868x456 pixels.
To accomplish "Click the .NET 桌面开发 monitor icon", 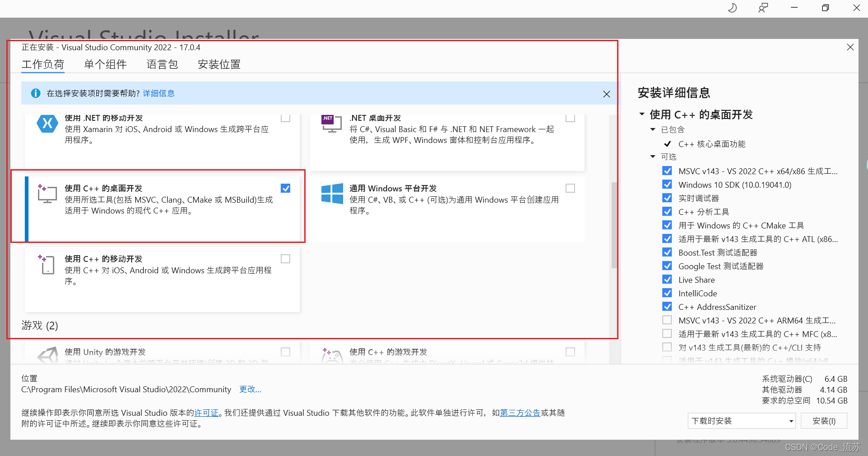I will coord(332,123).
